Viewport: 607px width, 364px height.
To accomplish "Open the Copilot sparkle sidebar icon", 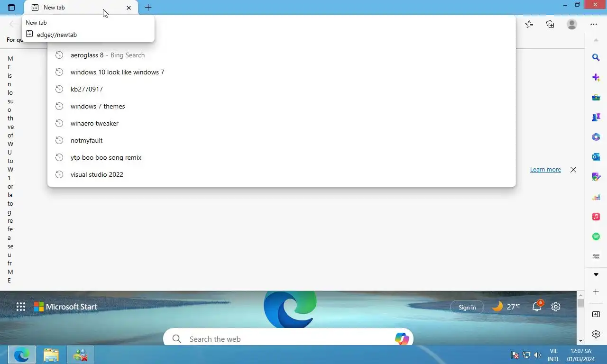I will (x=596, y=77).
